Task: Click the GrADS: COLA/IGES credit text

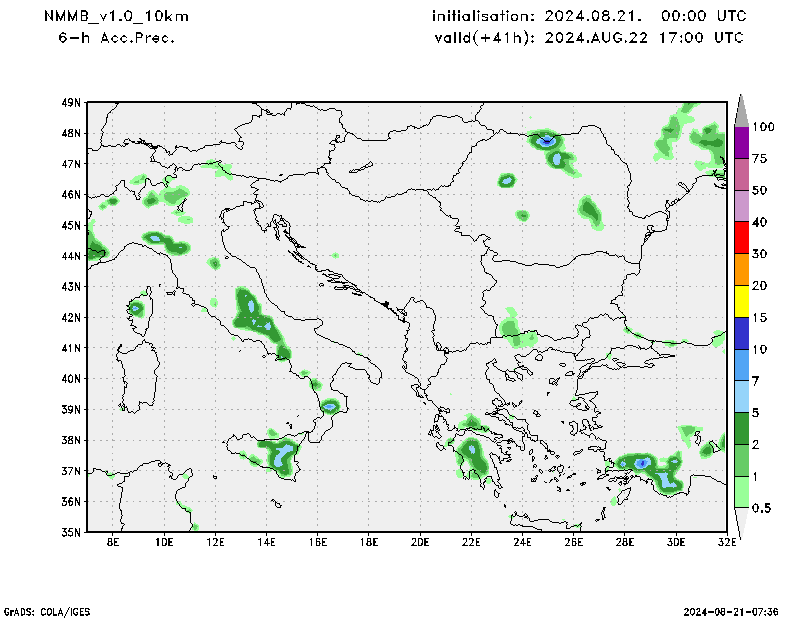Action: [x=42, y=610]
